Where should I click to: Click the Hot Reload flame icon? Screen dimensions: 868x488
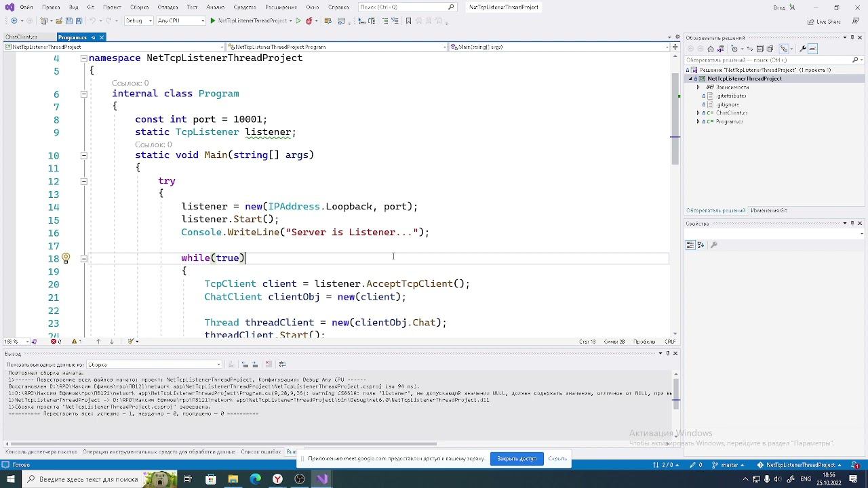(309, 21)
